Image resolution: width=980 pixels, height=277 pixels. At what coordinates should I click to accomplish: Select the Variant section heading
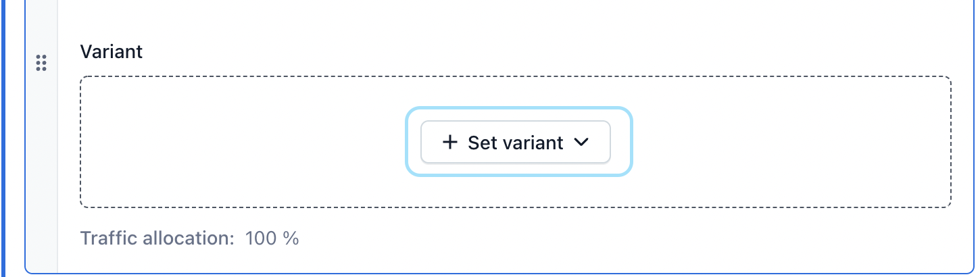[x=112, y=52]
